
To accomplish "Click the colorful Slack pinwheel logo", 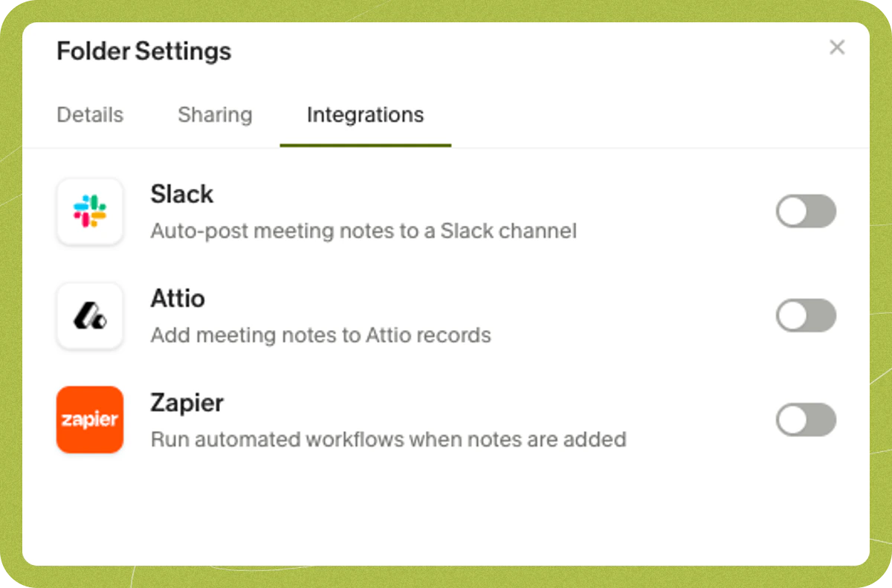I will [x=89, y=212].
